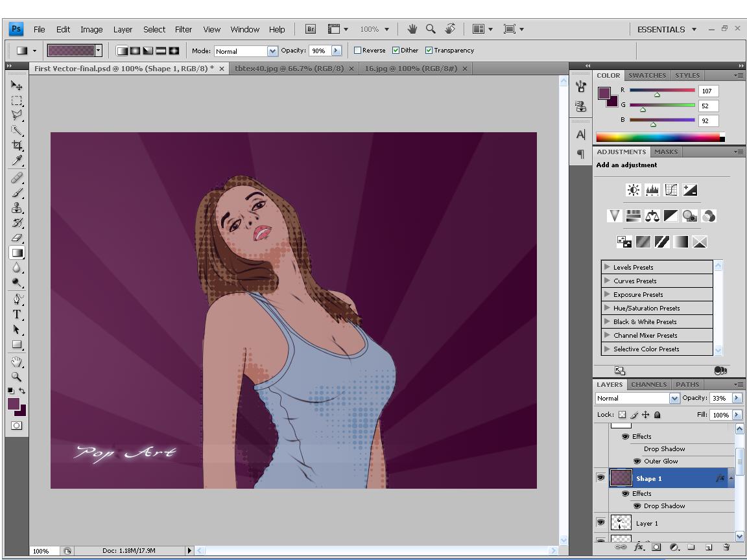The width and height of the screenshot is (747, 560).
Task: Select the Pen tool
Action: coord(17,299)
